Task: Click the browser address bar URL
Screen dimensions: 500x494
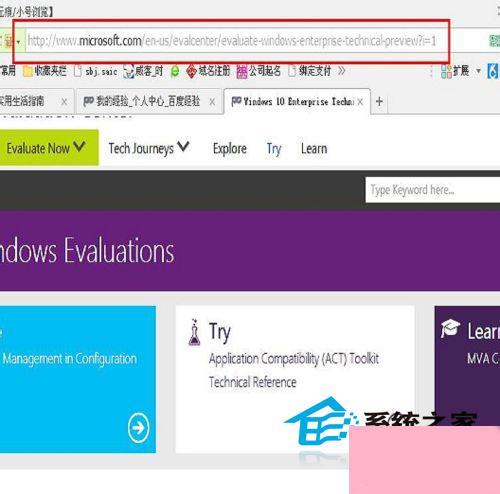Action: click(x=232, y=41)
